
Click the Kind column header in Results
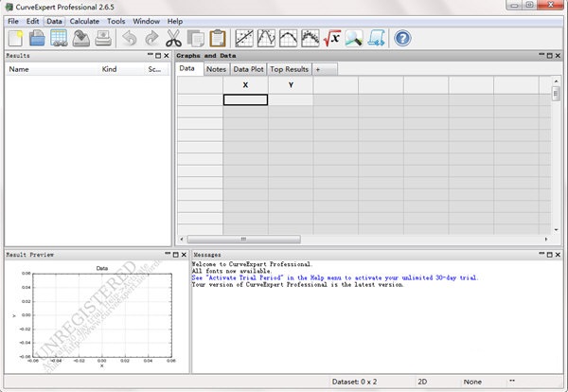(x=110, y=69)
